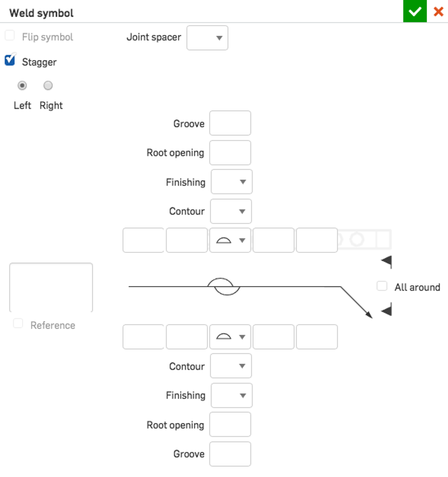Viewport: 448px width, 477px height.
Task: Expand the lower Finishing dropdown
Action: click(232, 395)
